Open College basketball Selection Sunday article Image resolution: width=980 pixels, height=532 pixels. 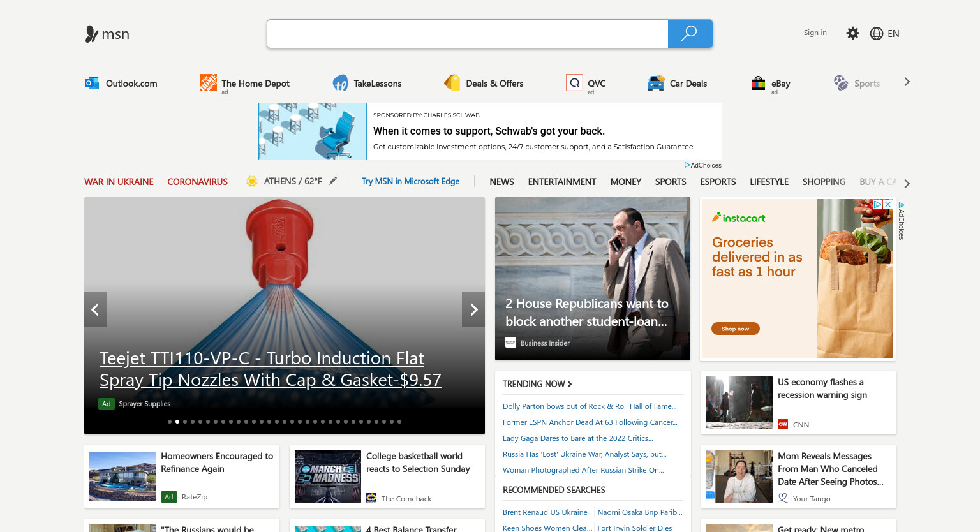click(x=418, y=462)
